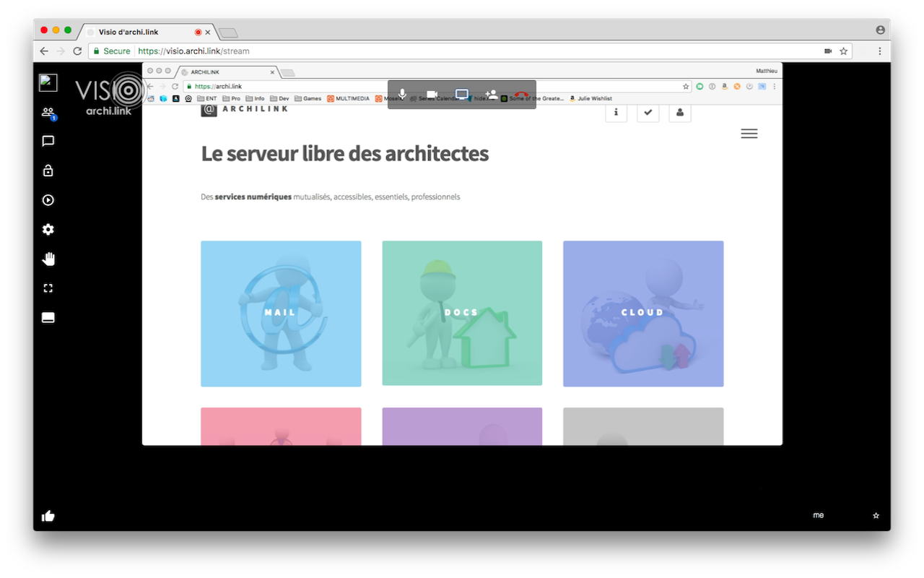Click the Chrome profile icon at top right
This screenshot has height=578, width=924.
pos(880,30)
